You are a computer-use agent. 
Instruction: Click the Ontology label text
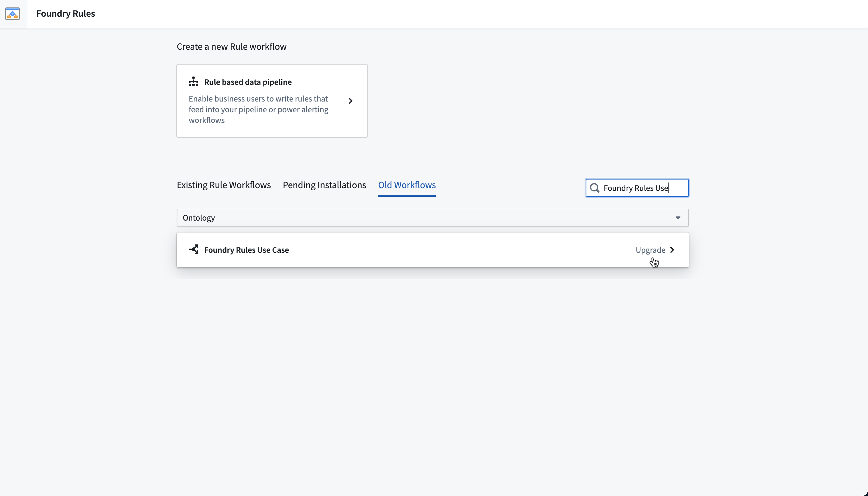pos(199,218)
